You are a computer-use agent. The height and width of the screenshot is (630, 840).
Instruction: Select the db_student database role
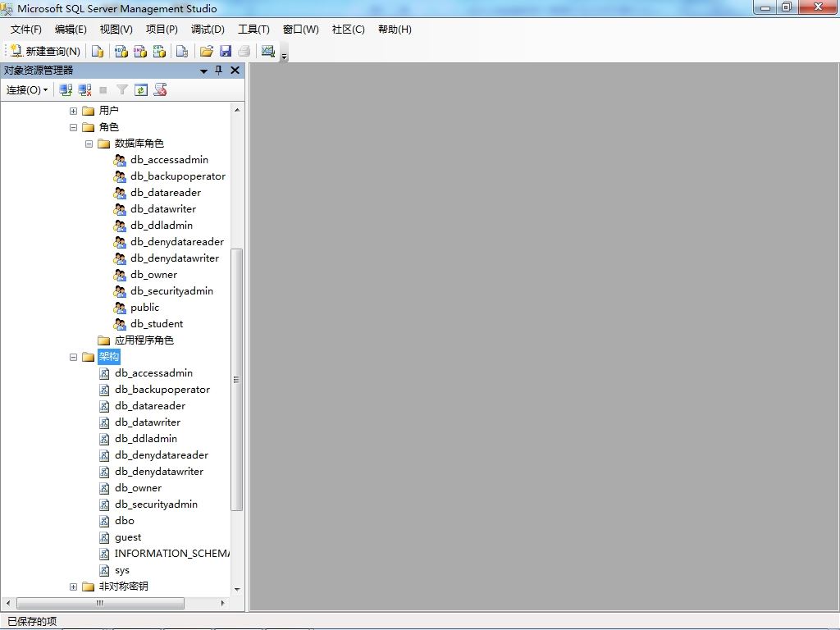(x=157, y=324)
